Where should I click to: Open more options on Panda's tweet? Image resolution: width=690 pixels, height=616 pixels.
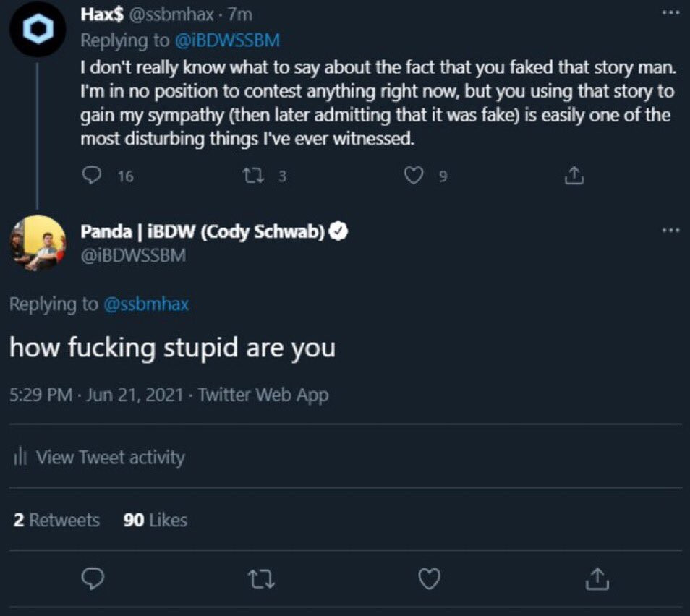[670, 231]
